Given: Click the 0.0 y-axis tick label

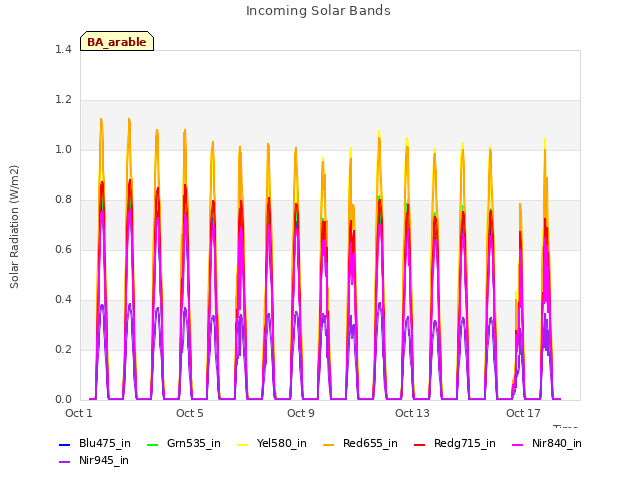Looking at the screenshot, I should tap(63, 400).
